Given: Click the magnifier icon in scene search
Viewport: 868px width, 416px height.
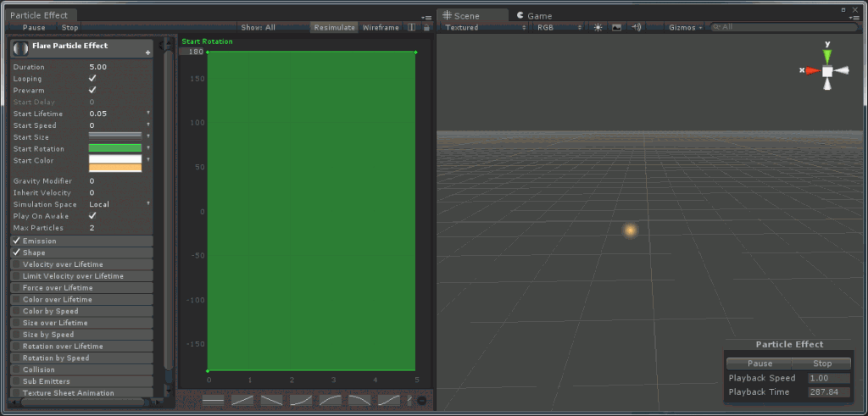Looking at the screenshot, I should 717,27.
